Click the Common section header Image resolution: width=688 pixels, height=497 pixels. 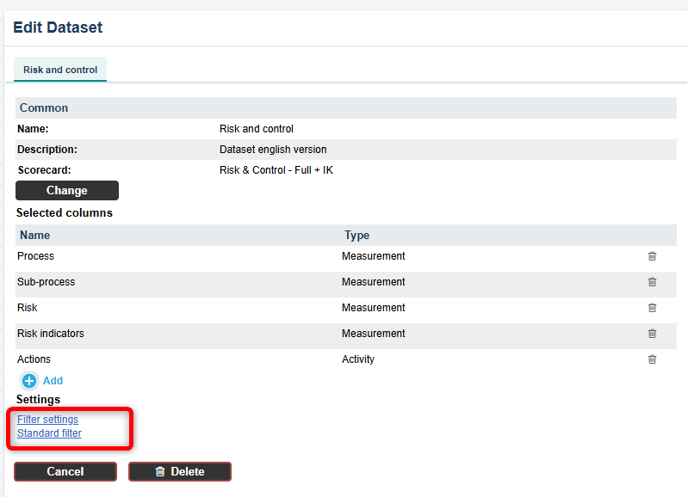point(44,108)
